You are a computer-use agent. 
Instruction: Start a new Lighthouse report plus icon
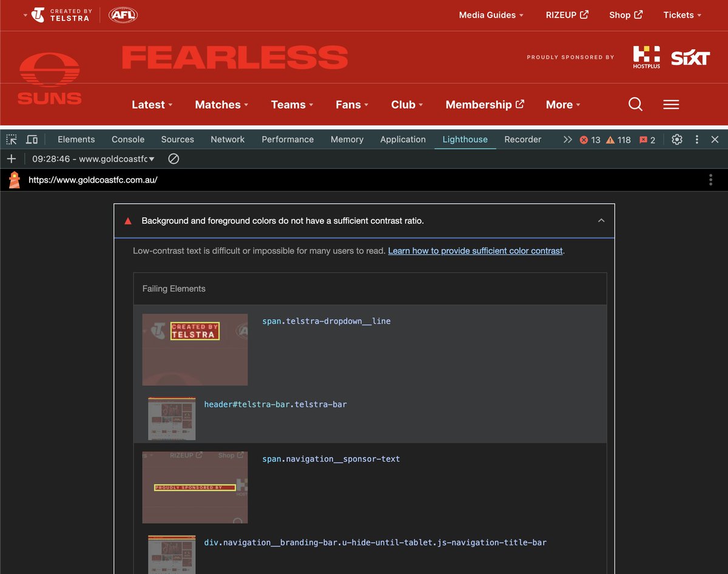pyautogui.click(x=11, y=159)
